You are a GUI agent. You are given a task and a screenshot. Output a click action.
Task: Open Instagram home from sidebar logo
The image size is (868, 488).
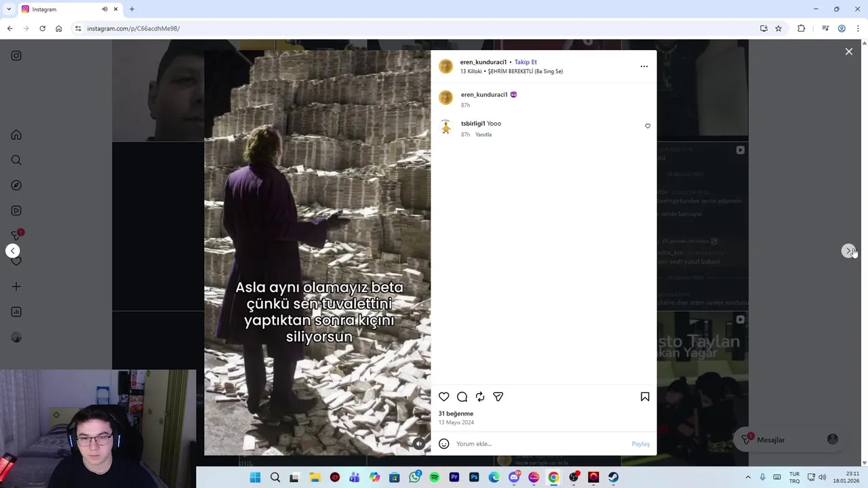point(16,56)
